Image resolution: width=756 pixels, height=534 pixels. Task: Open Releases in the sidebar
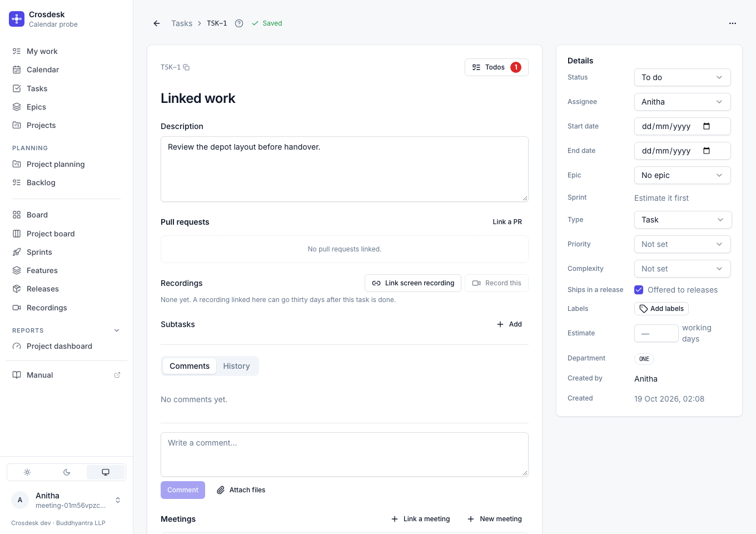click(67, 289)
